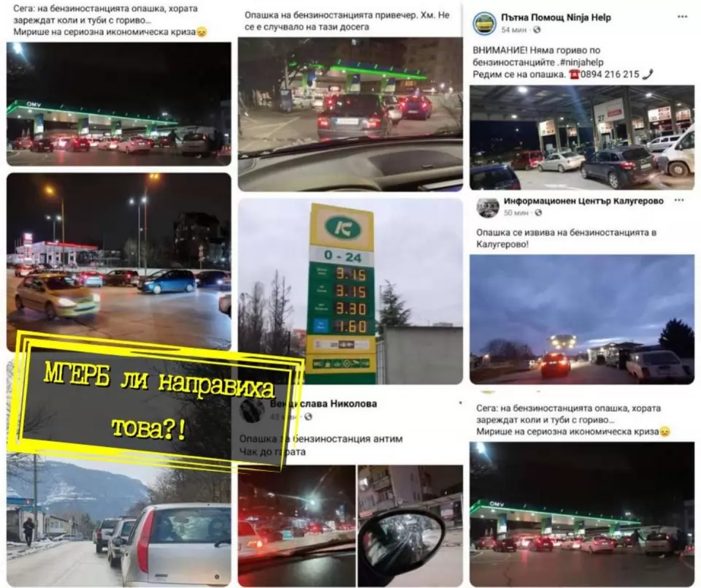Click the public globe icon beside 54 мин
The height and width of the screenshot is (588, 701).
point(537,30)
